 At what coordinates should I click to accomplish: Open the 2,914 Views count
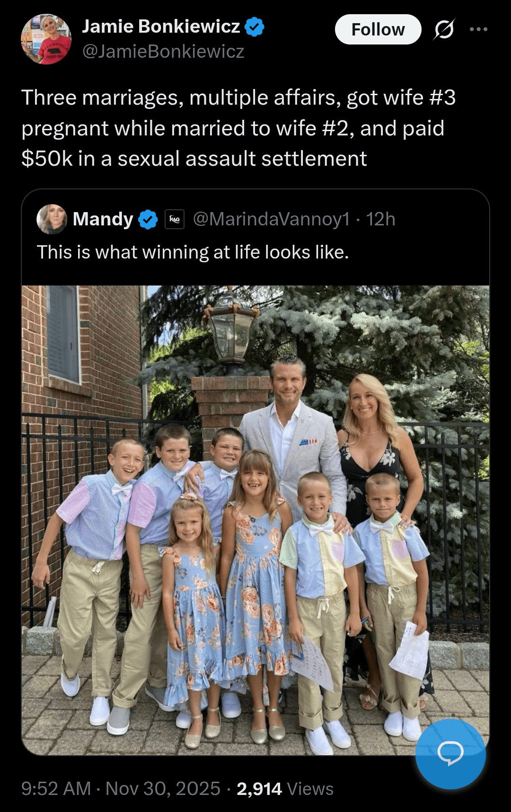pyautogui.click(x=285, y=789)
